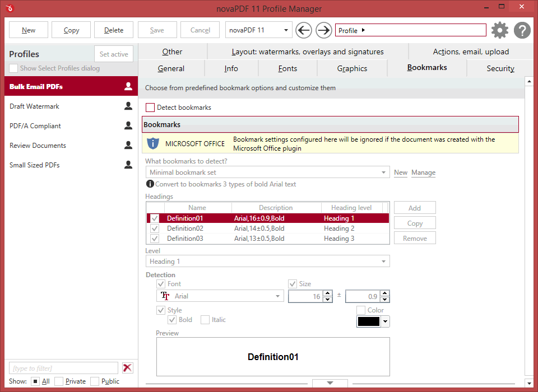Click the user icon beside Small Sized PDFs
This screenshot has height=392, width=538.
[128, 165]
